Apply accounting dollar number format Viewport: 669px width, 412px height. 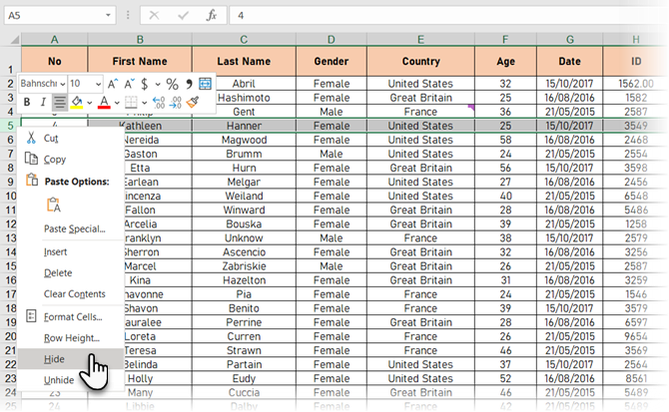tap(145, 84)
